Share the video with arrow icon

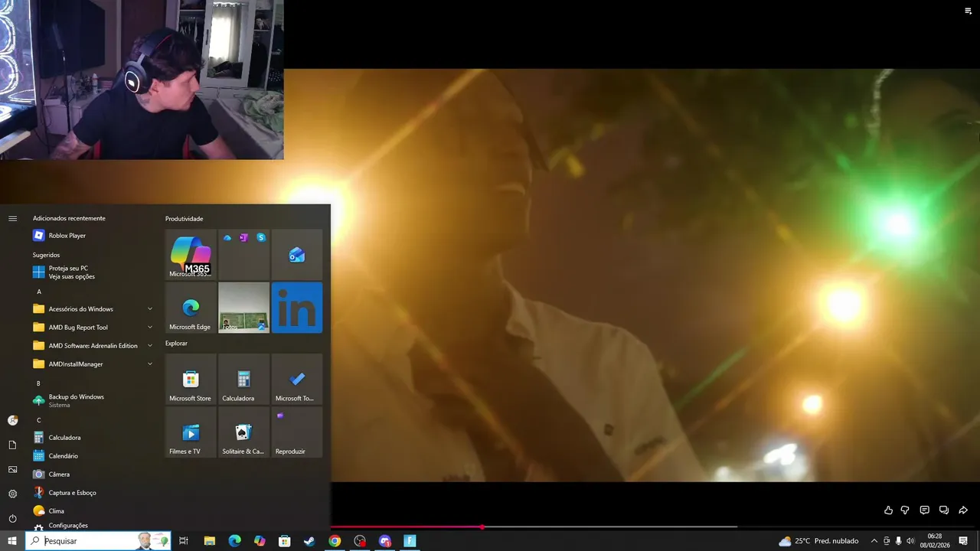(x=963, y=510)
